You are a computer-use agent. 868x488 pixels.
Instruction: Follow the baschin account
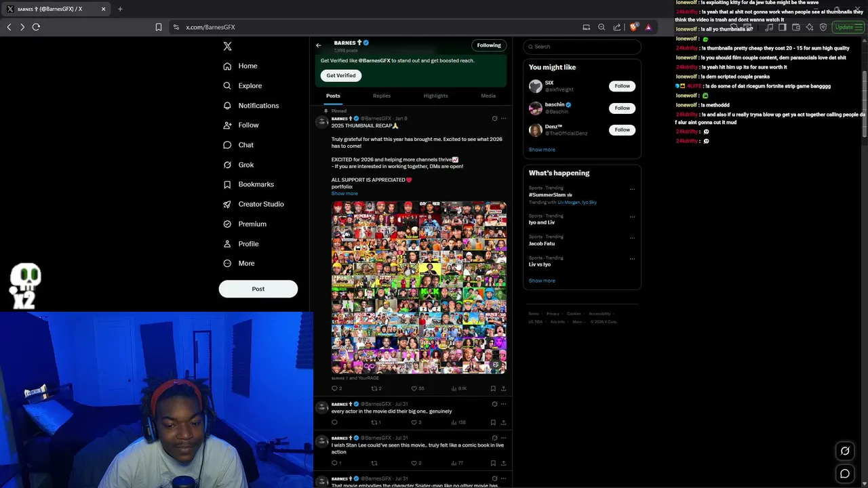[623, 108]
